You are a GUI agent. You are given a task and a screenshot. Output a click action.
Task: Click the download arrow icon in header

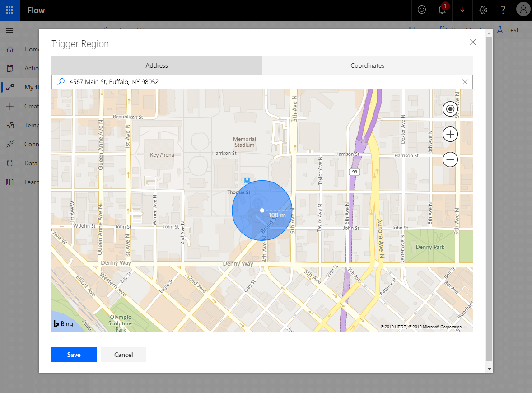[x=462, y=10]
